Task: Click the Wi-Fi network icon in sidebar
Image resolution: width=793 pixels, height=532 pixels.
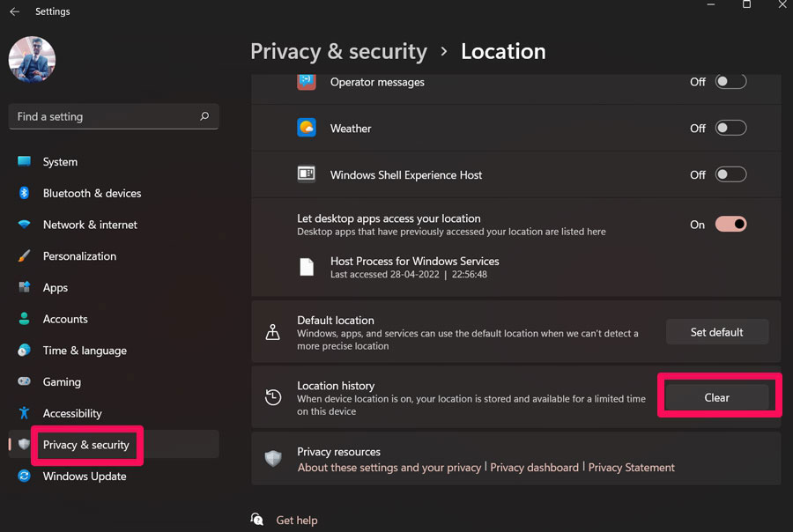Action: pyautogui.click(x=25, y=224)
